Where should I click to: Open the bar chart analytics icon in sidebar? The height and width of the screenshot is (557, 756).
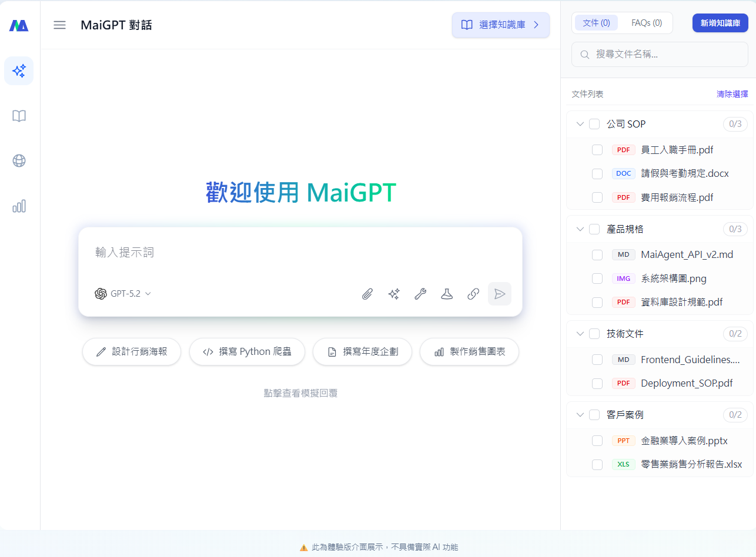[19, 206]
